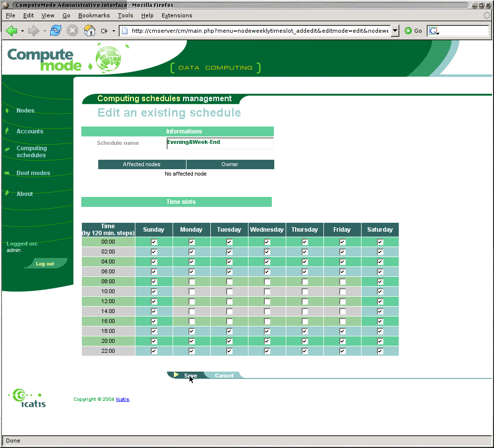The width and height of the screenshot is (494, 448).
Task: Open the Tools menu
Action: (125, 15)
